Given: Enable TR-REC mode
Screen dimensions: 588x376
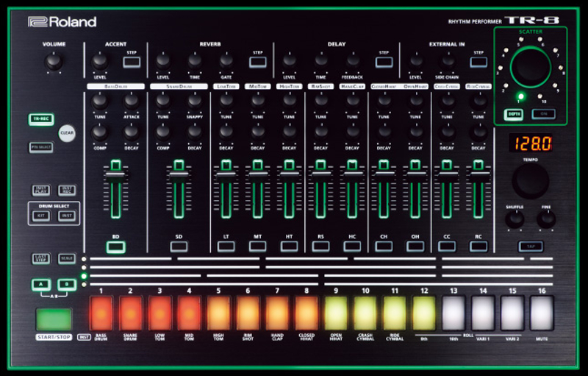Looking at the screenshot, I should pyautogui.click(x=41, y=119).
